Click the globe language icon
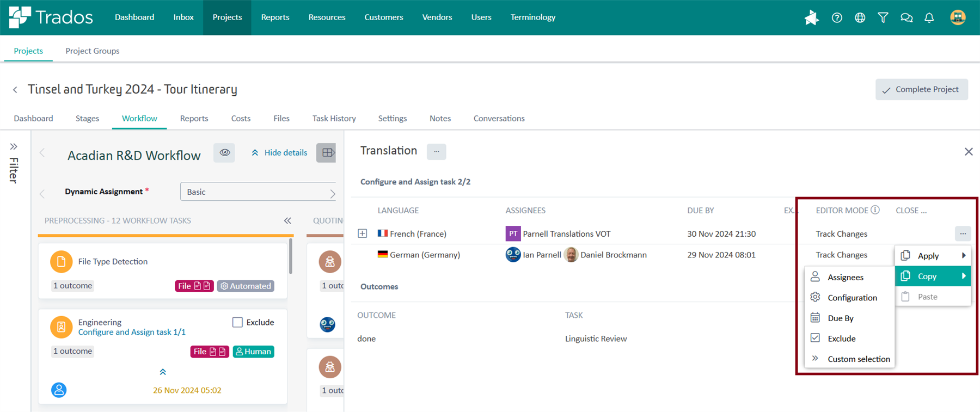 pos(860,17)
